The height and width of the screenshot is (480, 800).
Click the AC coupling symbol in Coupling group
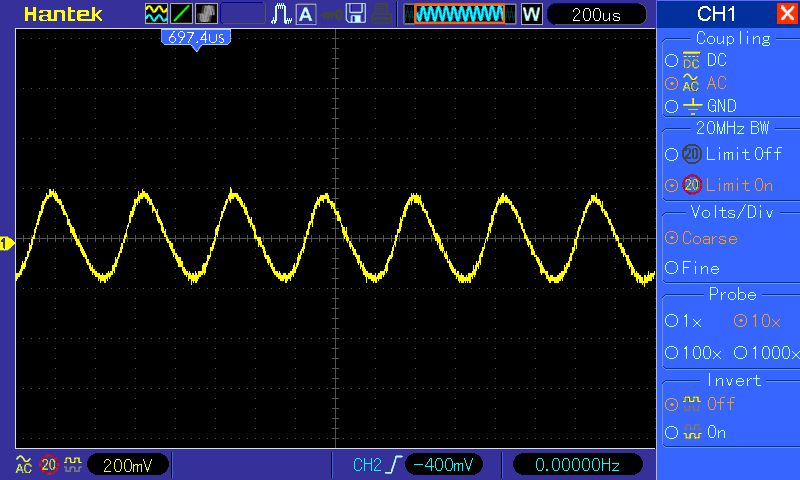click(x=691, y=83)
